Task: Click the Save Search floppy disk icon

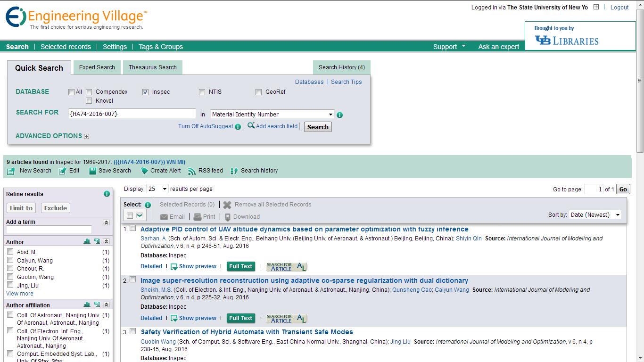Action: (93, 171)
